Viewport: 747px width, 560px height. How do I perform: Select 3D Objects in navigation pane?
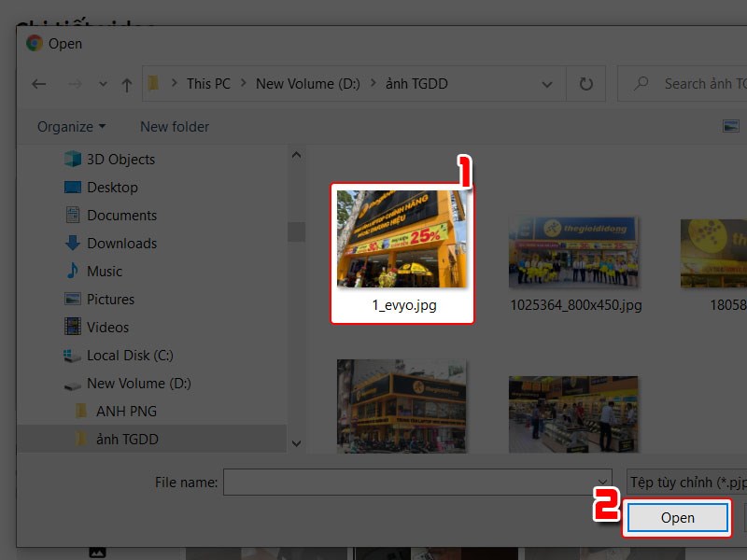tap(120, 159)
